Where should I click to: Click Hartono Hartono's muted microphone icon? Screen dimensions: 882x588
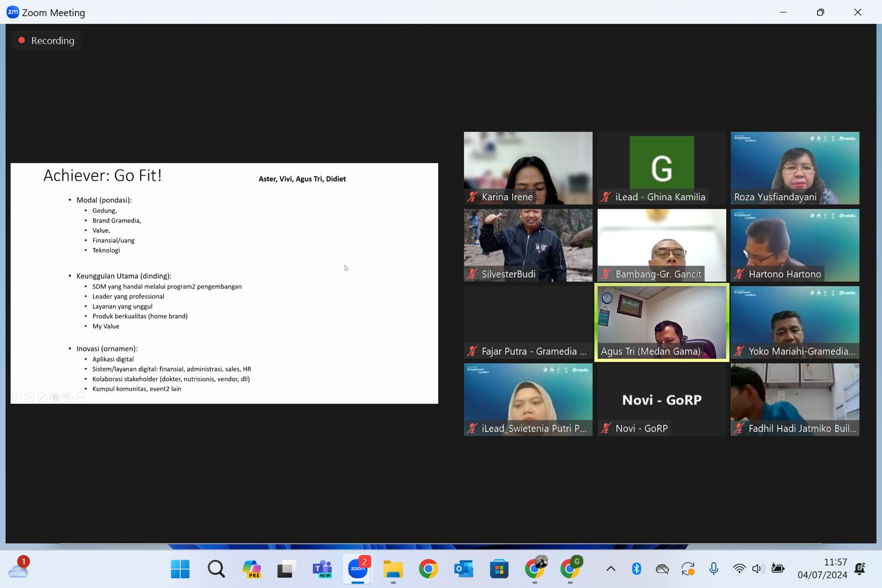click(x=739, y=274)
